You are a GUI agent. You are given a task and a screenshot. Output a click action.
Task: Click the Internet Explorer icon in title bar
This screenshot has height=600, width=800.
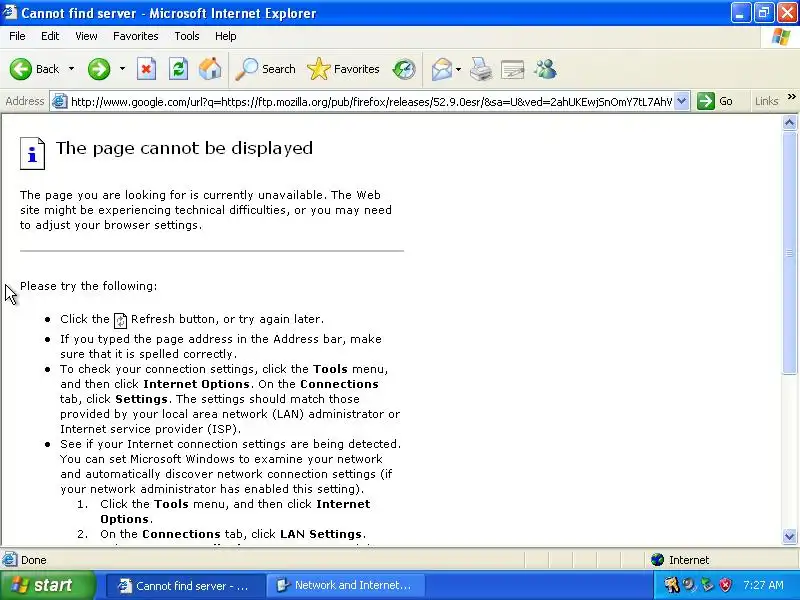coord(10,12)
